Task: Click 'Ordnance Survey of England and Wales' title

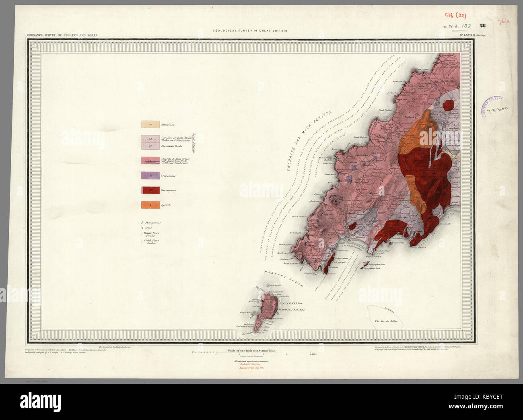Action: 62,35
